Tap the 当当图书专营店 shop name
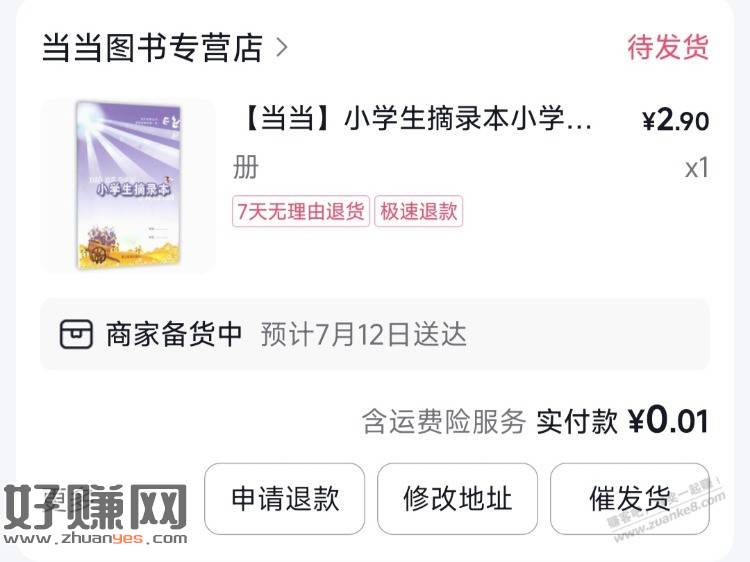This screenshot has width=750, height=562. click(x=152, y=48)
